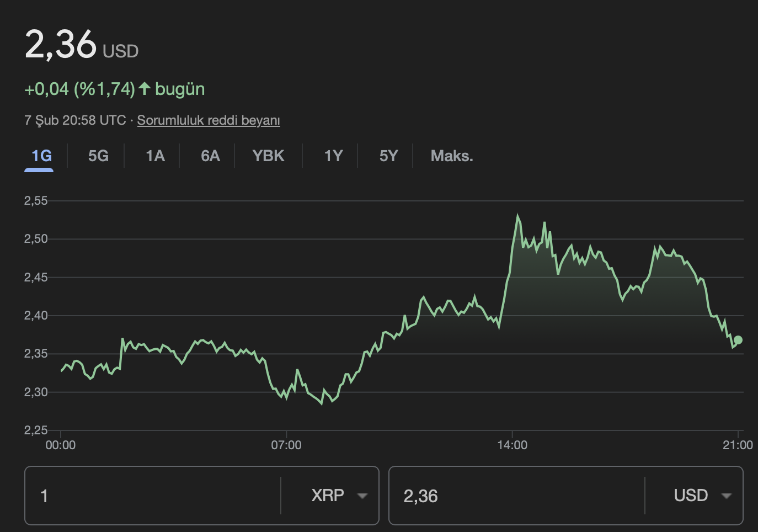Click the USD label beside the headline price
The image size is (758, 532).
click(x=120, y=51)
